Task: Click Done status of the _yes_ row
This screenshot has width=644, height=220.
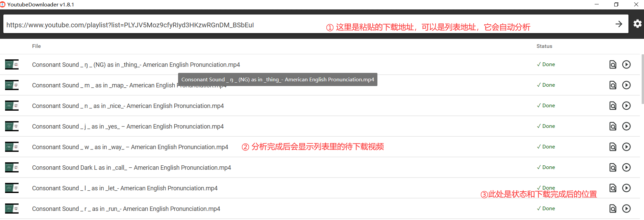Action: pyautogui.click(x=546, y=126)
